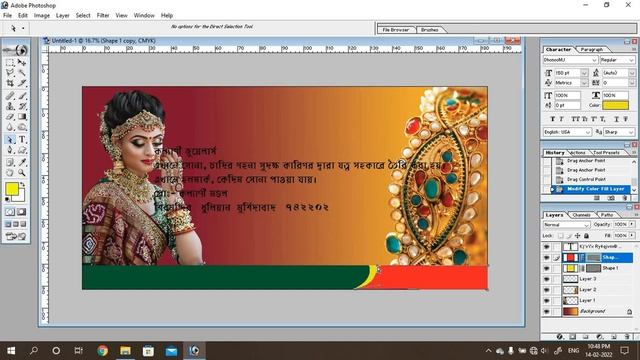This screenshot has width=640, height=360.
Task: Select the Notes tool
Action: coord(10,162)
